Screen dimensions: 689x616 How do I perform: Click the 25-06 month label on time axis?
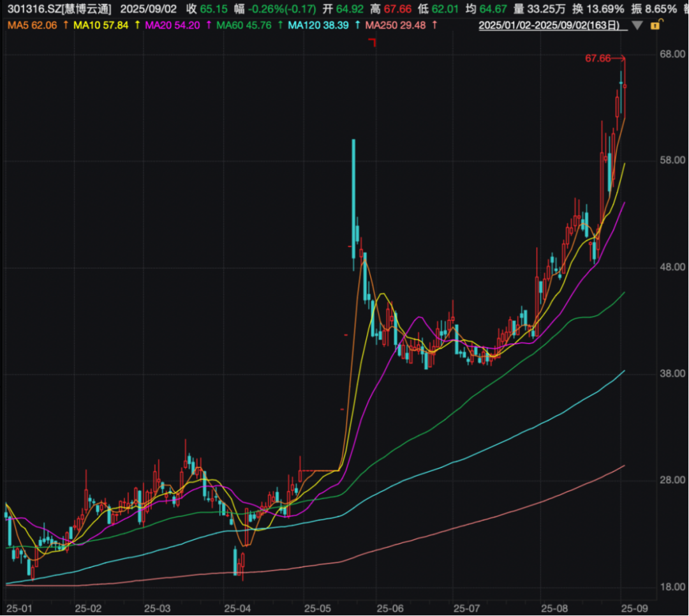point(390,608)
